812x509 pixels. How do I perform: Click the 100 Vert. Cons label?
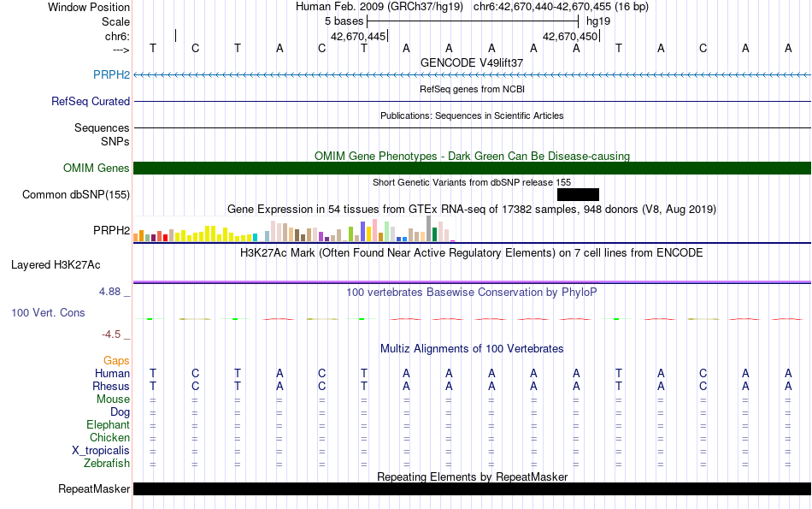[48, 312]
